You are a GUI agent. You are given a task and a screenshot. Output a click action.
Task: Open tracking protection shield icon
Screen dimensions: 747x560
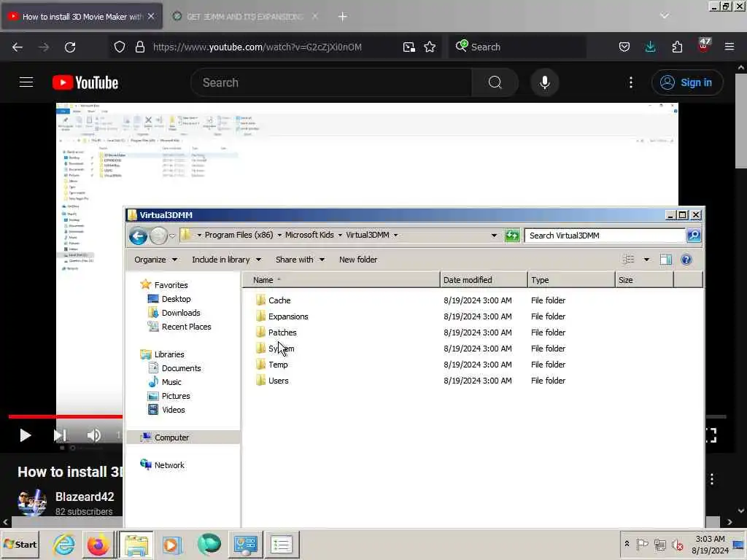click(120, 47)
